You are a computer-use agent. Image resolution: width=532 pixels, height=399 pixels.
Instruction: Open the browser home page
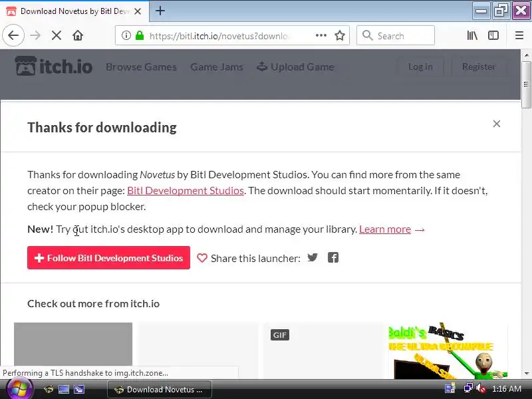tap(78, 35)
